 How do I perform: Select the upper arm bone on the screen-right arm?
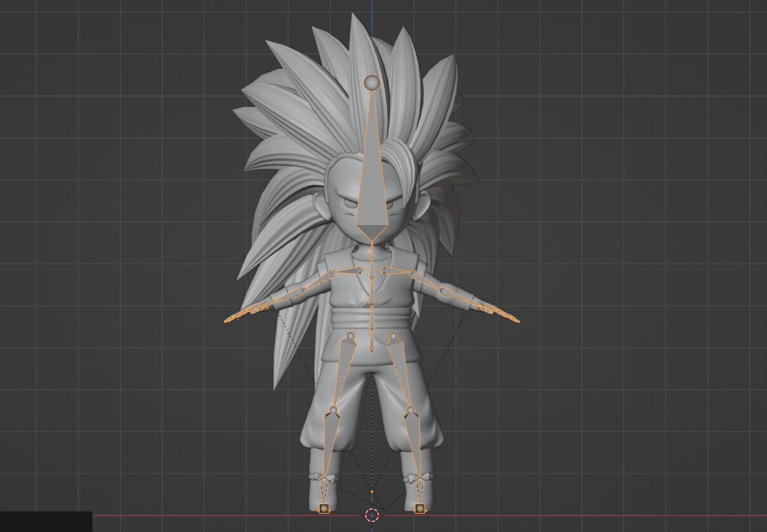(x=426, y=282)
